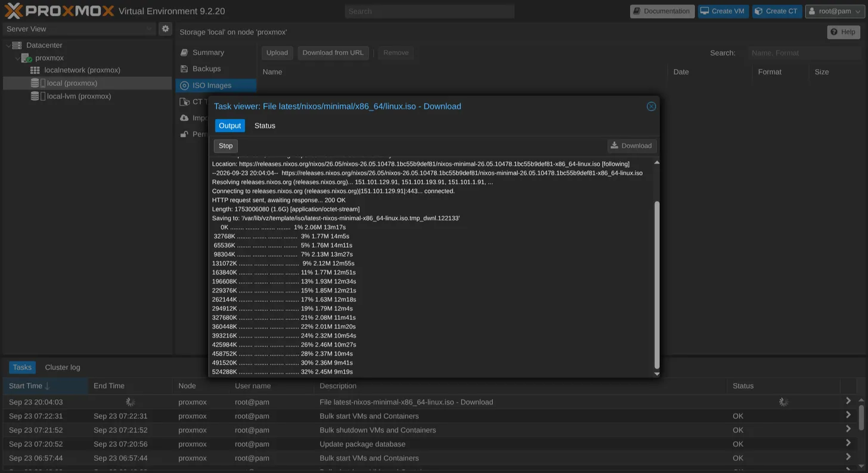The height and width of the screenshot is (473, 868).
Task: Click the Documentation book icon
Action: coord(637,11)
